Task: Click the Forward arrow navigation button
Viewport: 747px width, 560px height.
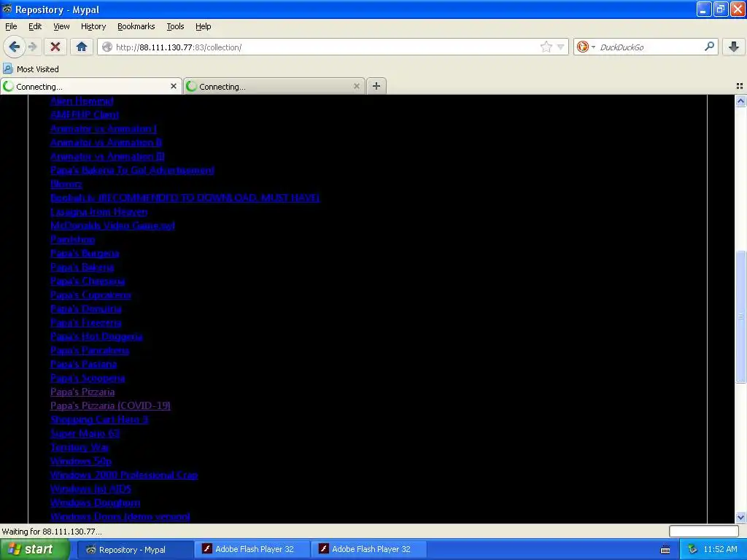Action: point(33,47)
